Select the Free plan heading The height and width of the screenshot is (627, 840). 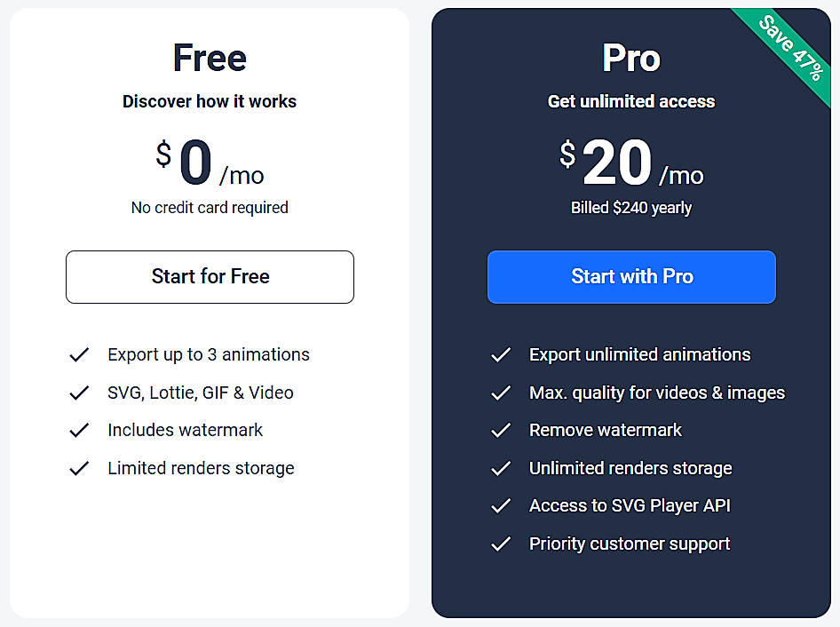click(210, 57)
